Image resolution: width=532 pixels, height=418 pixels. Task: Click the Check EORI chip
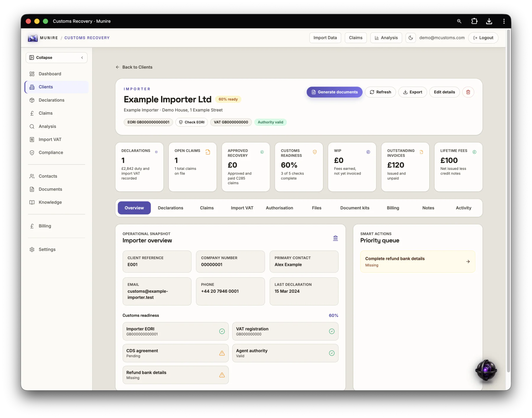(x=192, y=122)
